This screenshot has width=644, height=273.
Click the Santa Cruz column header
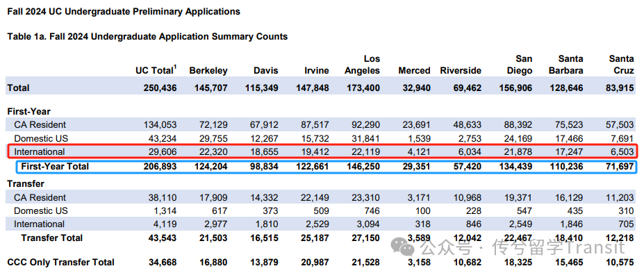621,65
